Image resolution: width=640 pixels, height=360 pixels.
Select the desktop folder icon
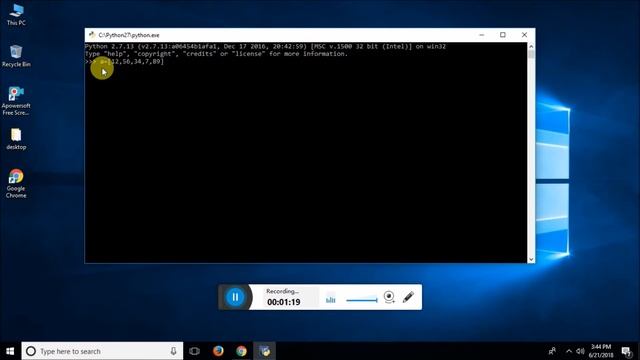[x=16, y=139]
